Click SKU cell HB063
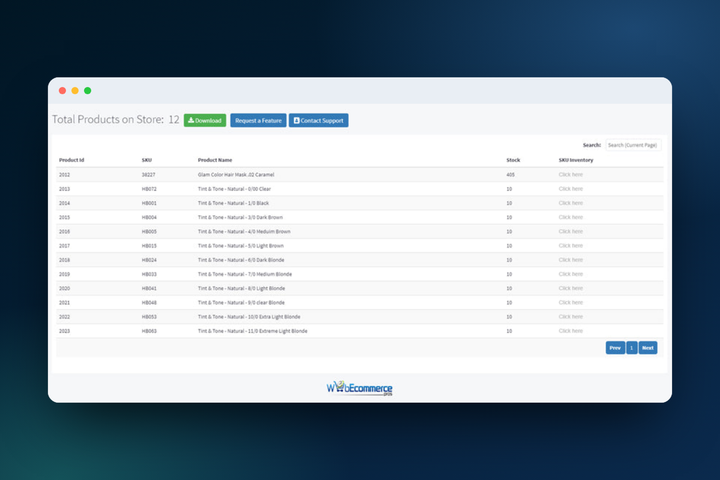720x480 pixels. pyautogui.click(x=149, y=331)
